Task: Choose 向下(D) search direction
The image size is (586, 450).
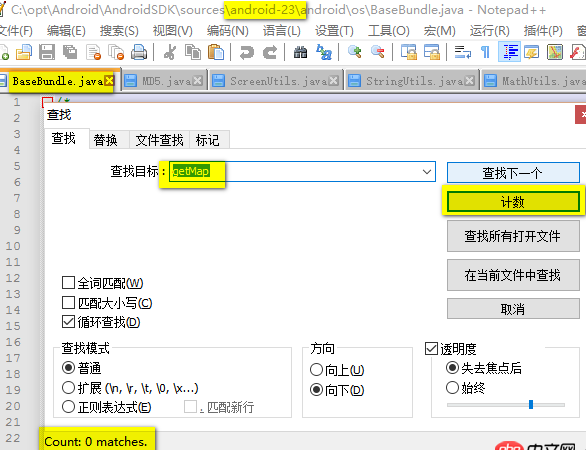Action: (x=317, y=390)
